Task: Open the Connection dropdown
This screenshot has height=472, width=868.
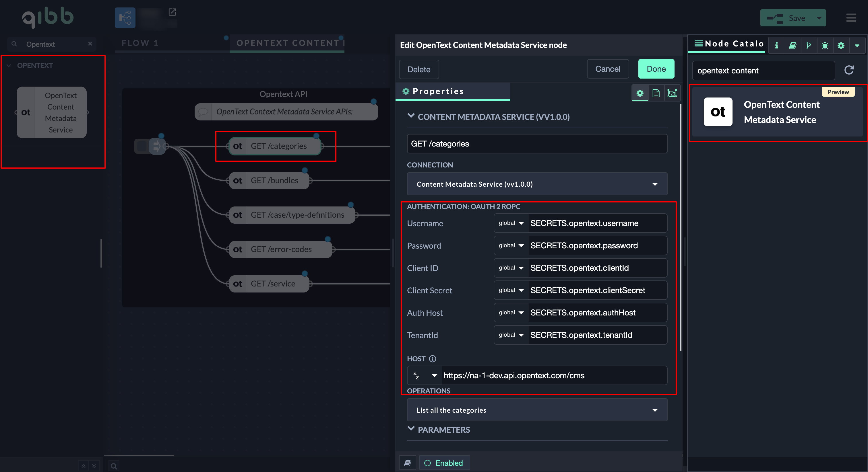Action: (537, 184)
